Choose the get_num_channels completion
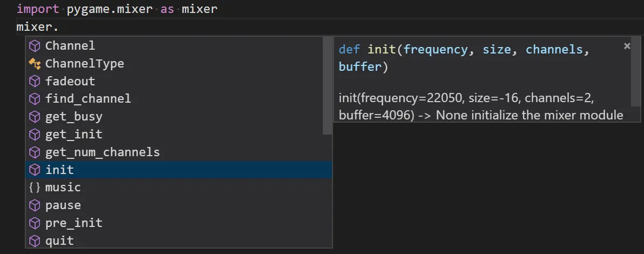 (x=102, y=152)
